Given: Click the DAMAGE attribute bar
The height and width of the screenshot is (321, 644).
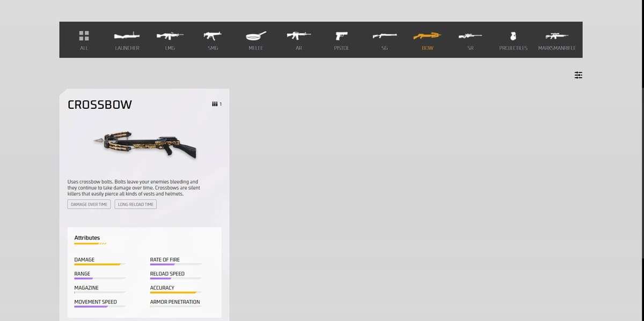Looking at the screenshot, I should tap(99, 262).
